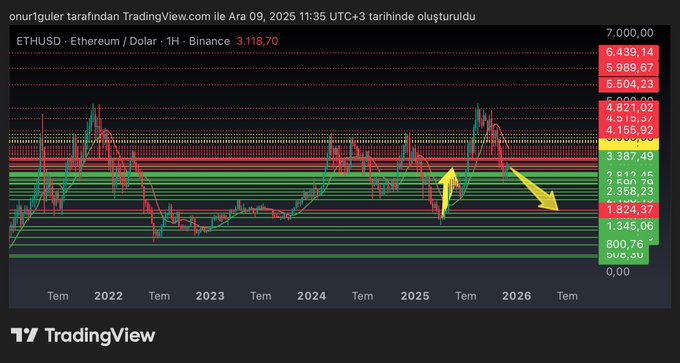
Task: Select the 800,76 green price label
Action: (624, 246)
